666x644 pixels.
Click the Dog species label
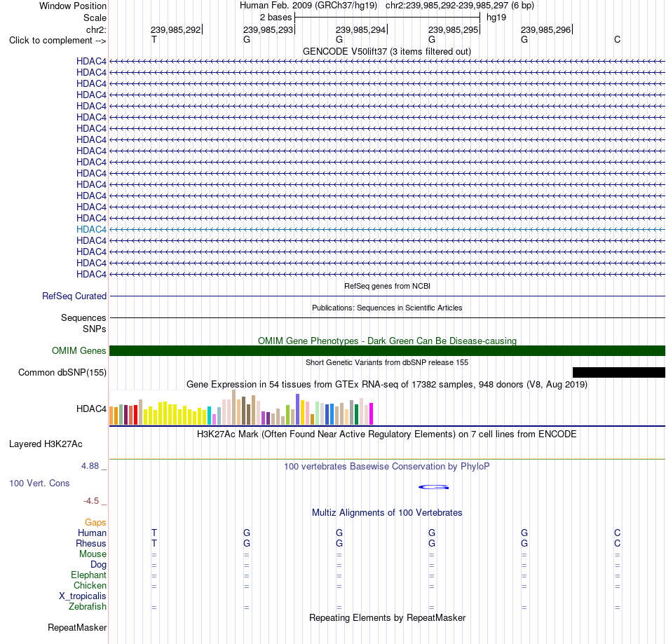(99, 565)
